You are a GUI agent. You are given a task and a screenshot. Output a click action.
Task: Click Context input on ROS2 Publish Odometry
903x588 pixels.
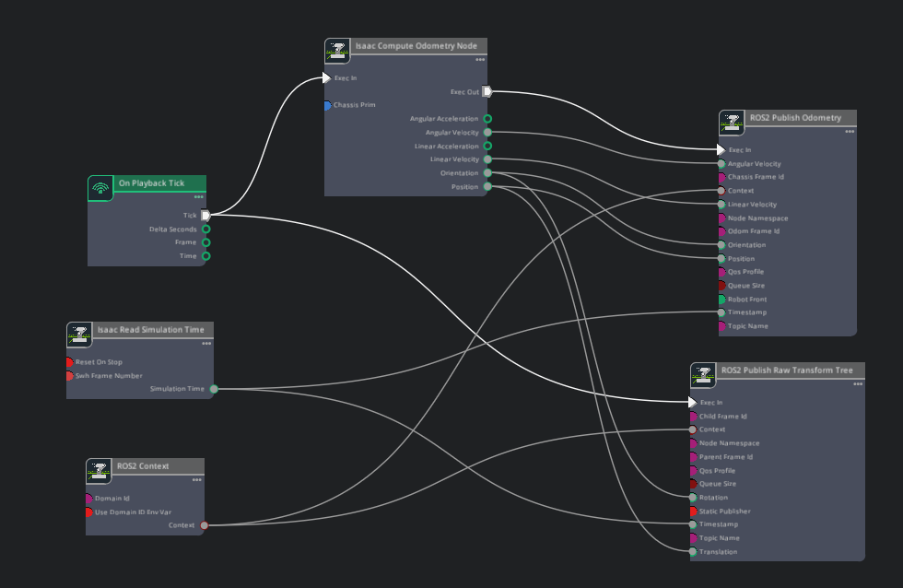click(x=721, y=191)
